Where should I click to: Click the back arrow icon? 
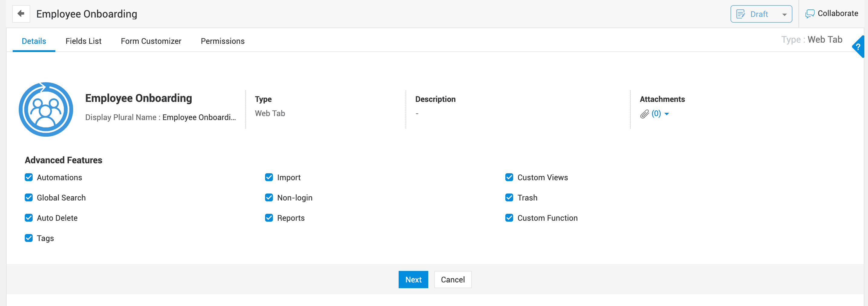click(21, 14)
